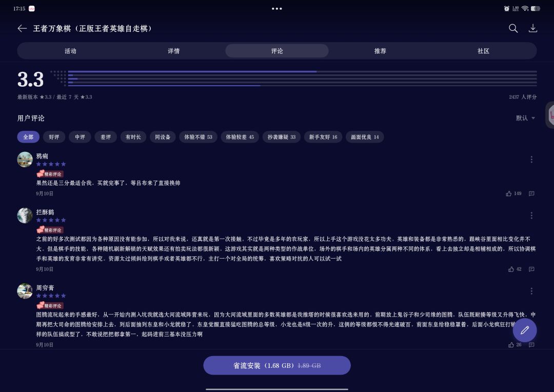Viewport: 554px width, 392px height.
Task: Switch to the 社区 tab
Action: 483,51
